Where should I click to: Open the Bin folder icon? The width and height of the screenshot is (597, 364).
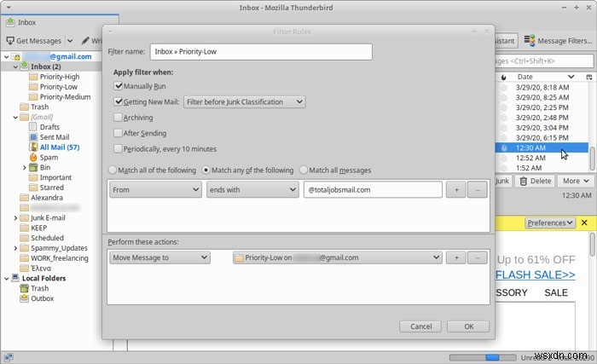[33, 168]
